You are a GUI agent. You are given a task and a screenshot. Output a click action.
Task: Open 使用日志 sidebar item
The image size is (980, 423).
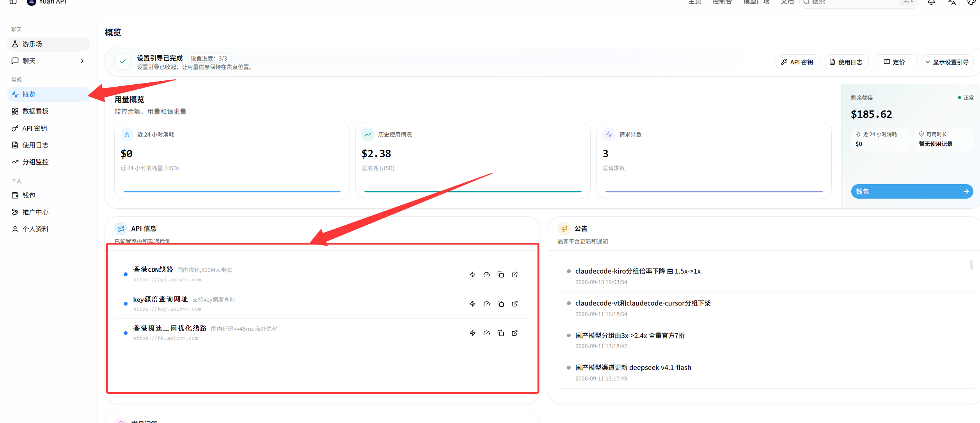[x=48, y=145]
